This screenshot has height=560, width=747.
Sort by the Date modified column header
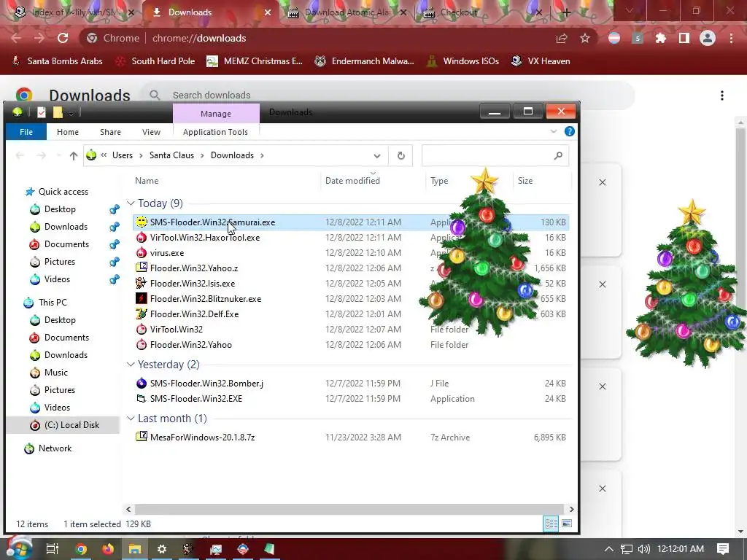[352, 181]
